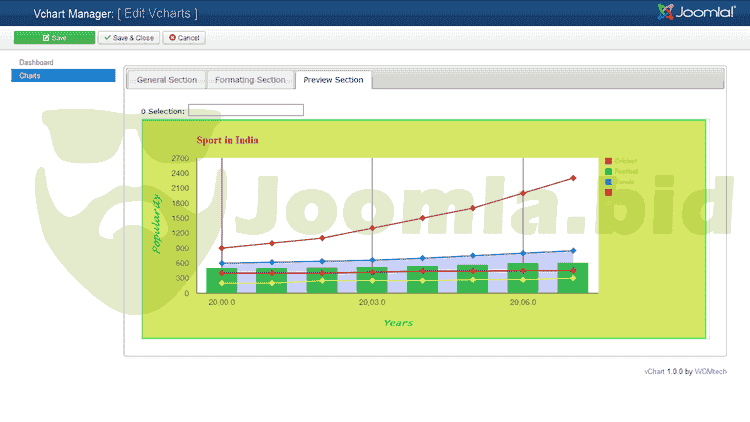Click the fourth unlabeled red legend swatch
The image size is (750, 422).
click(608, 193)
